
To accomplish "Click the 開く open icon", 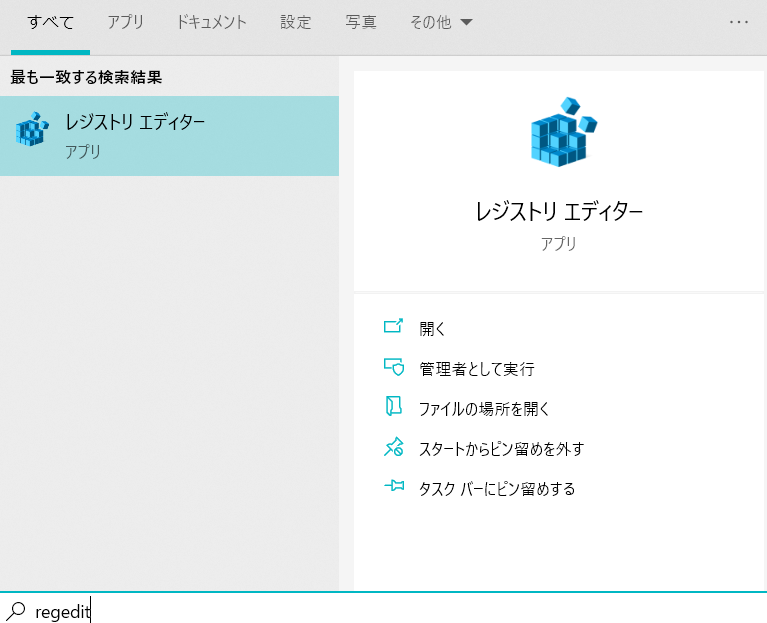I will [x=393, y=326].
